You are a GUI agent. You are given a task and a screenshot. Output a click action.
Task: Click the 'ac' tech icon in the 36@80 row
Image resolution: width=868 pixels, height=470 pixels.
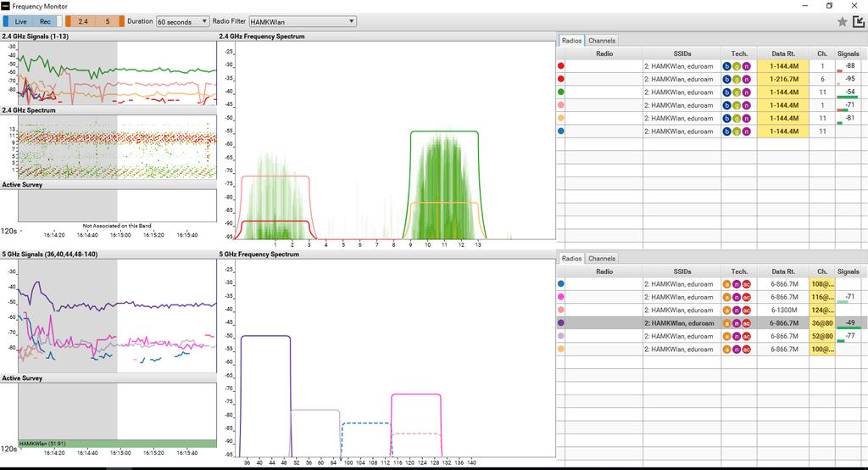click(746, 323)
